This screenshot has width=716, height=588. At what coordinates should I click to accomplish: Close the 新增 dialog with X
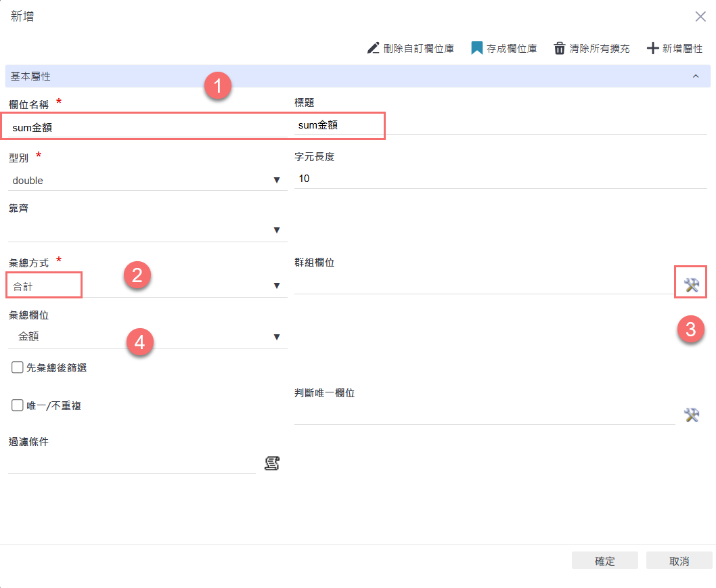700,17
